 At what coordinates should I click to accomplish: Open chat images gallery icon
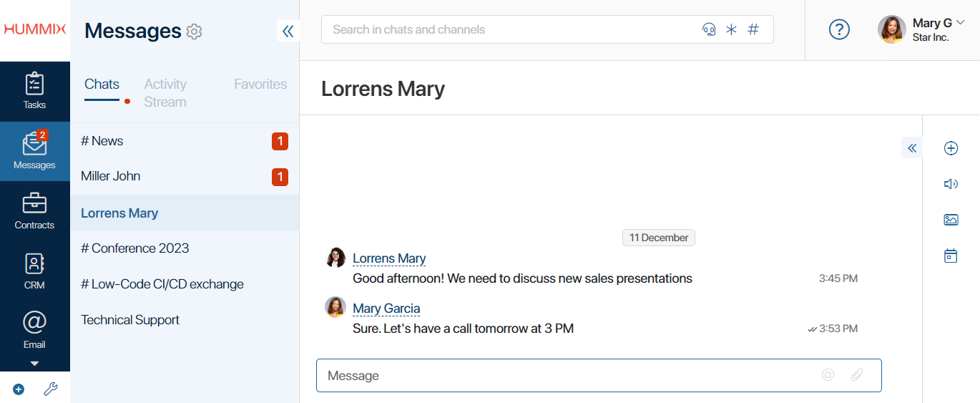tap(951, 220)
